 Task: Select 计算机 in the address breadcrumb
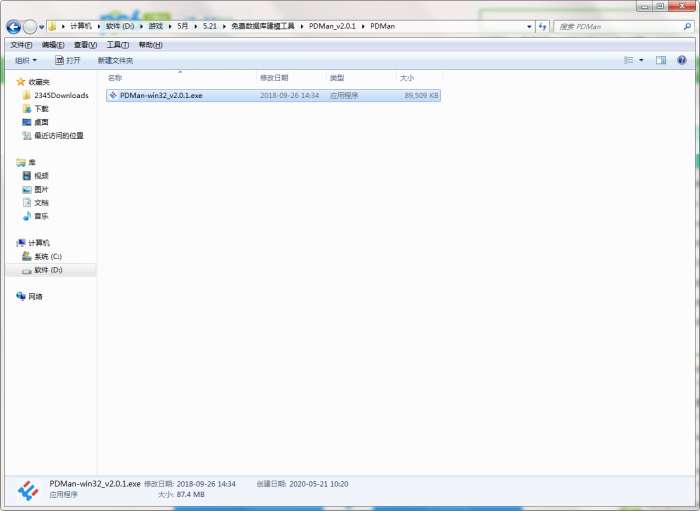pyautogui.click(x=81, y=26)
